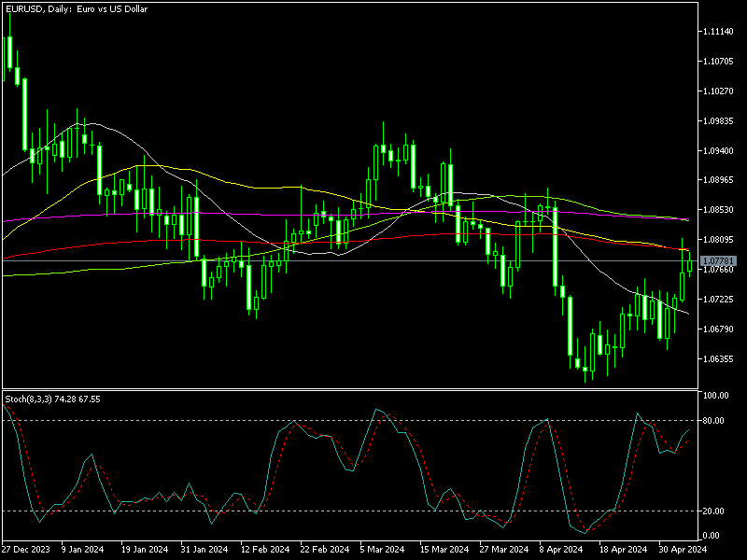Click the stochastic 80.00 level label
This screenshot has height=560, width=747.
tap(714, 421)
